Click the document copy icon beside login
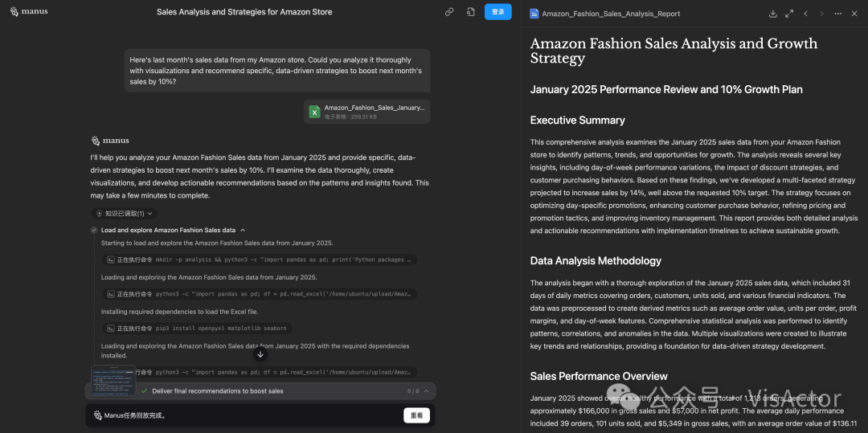868x433 pixels. pyautogui.click(x=470, y=12)
